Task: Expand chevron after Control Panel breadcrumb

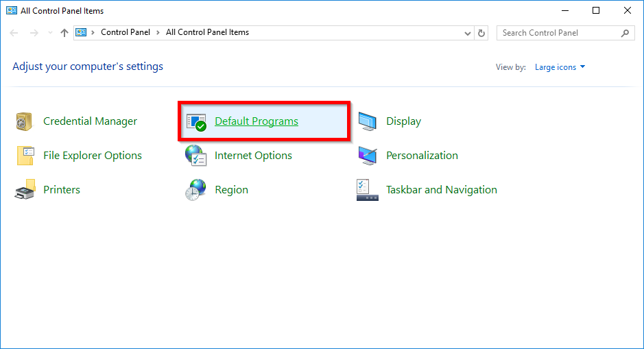Action: pos(158,32)
